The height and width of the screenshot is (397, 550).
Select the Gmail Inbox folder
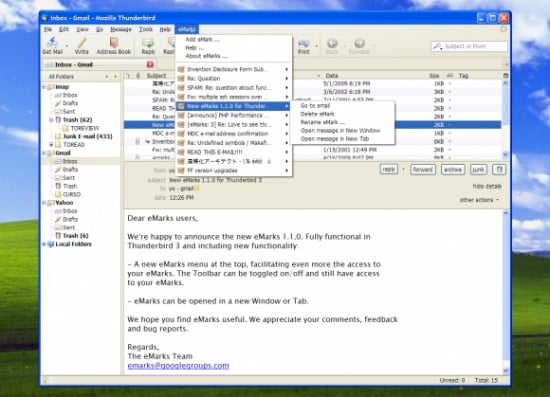point(70,161)
